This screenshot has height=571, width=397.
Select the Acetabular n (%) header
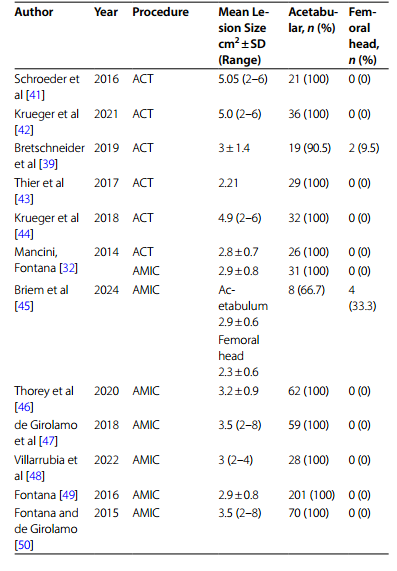pyautogui.click(x=313, y=20)
